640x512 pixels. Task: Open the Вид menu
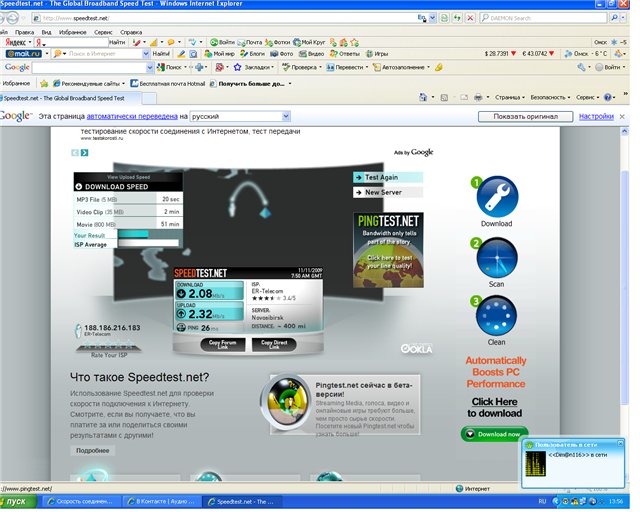coord(46,32)
